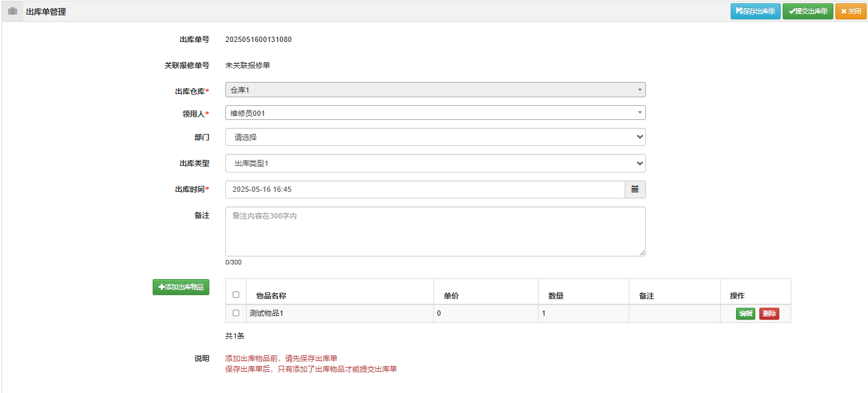Click the text 未关联报修单
The height and width of the screenshot is (393, 868).
(248, 65)
